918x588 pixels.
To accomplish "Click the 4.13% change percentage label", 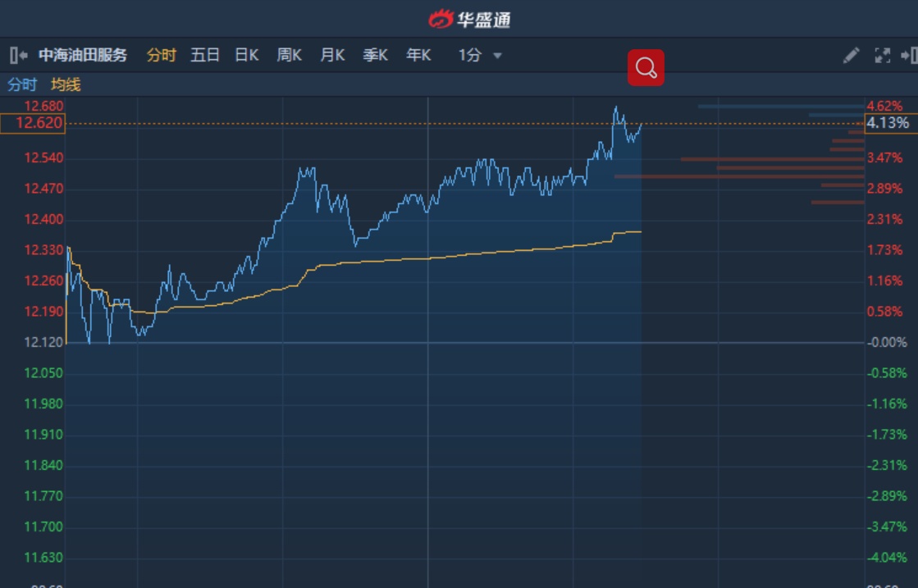I will pos(888,123).
